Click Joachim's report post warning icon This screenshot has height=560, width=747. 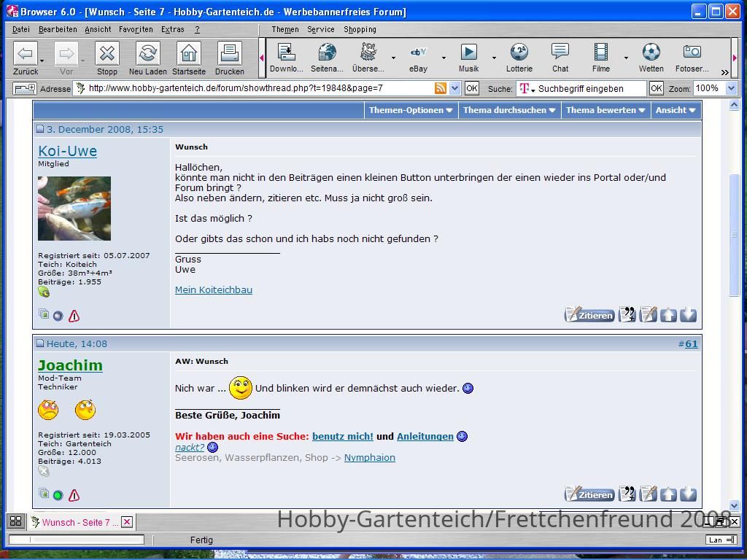tap(74, 495)
